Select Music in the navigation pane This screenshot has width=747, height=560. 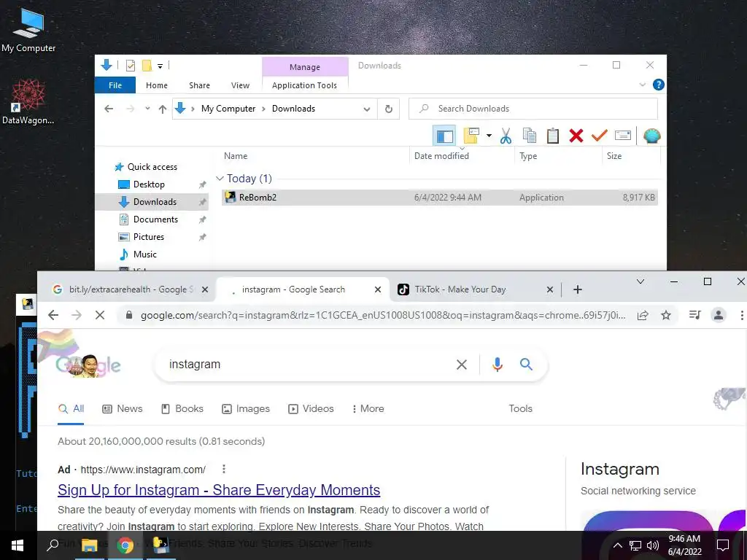click(x=145, y=254)
